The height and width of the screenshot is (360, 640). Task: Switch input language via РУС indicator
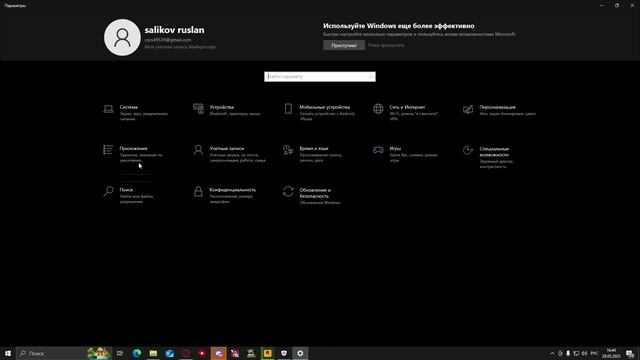(x=594, y=353)
